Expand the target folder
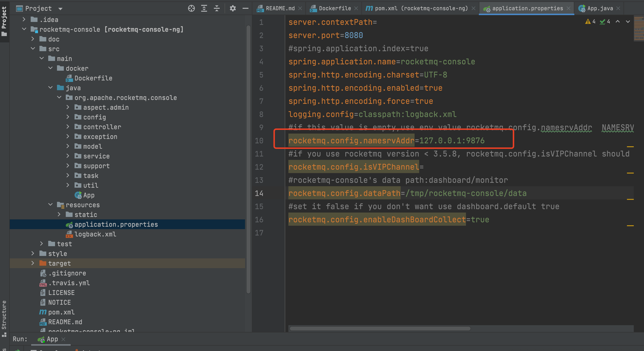The width and height of the screenshot is (644, 351). tap(32, 263)
